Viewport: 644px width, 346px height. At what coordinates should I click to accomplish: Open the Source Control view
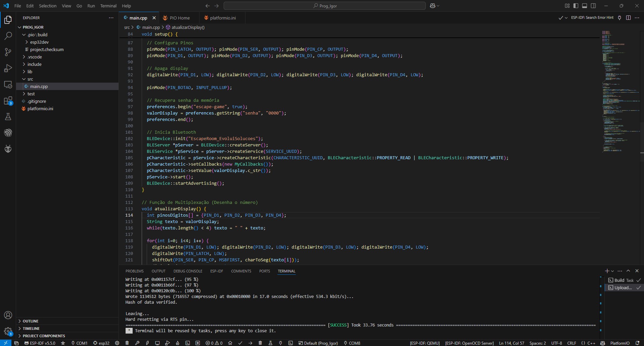(8, 52)
